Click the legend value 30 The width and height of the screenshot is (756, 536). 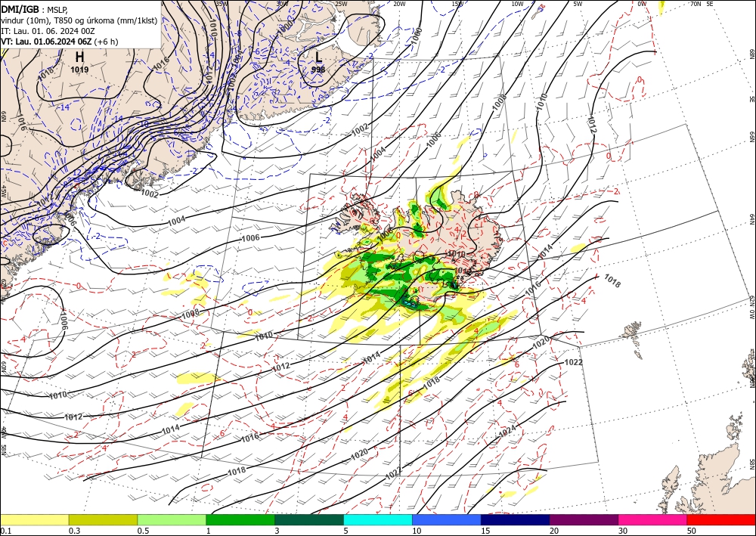point(624,531)
